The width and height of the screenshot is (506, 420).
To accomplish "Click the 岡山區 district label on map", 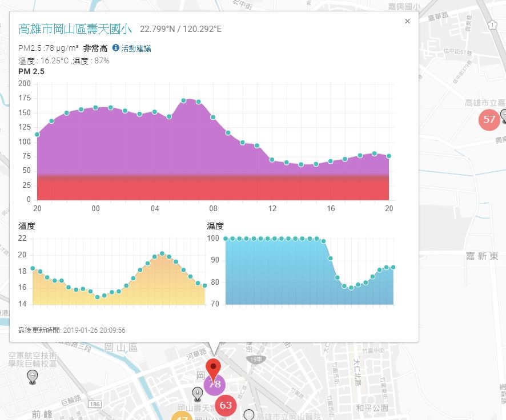I will point(121,348).
